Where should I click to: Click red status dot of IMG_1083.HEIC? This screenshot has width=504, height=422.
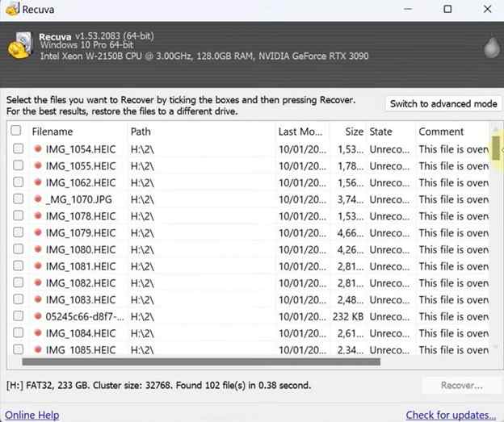tap(38, 299)
